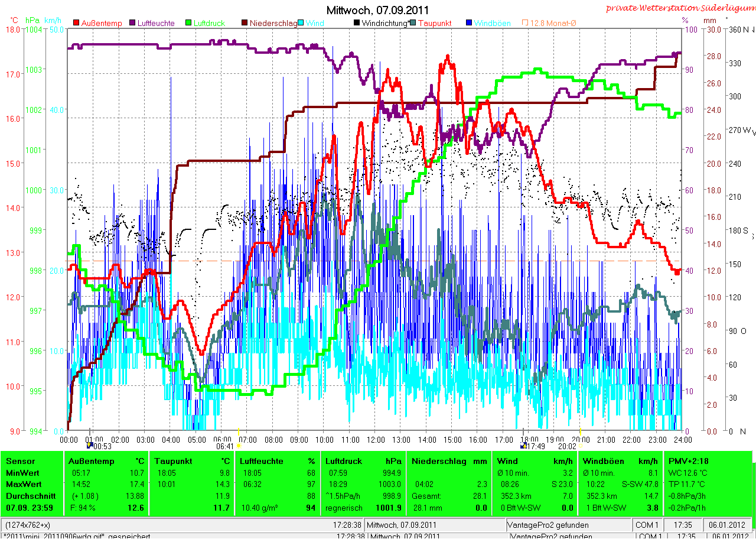Click the blue Windböen legend square
This screenshot has height=539, width=756.
tap(468, 23)
